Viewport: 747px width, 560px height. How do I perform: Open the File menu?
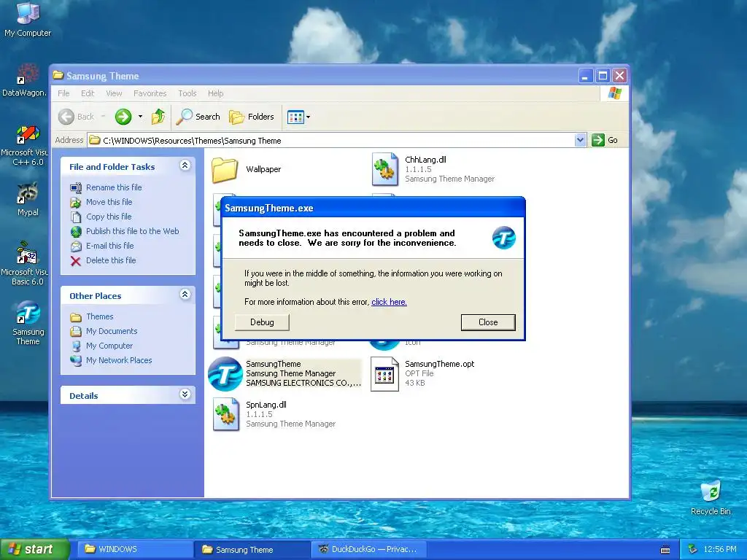(63, 93)
